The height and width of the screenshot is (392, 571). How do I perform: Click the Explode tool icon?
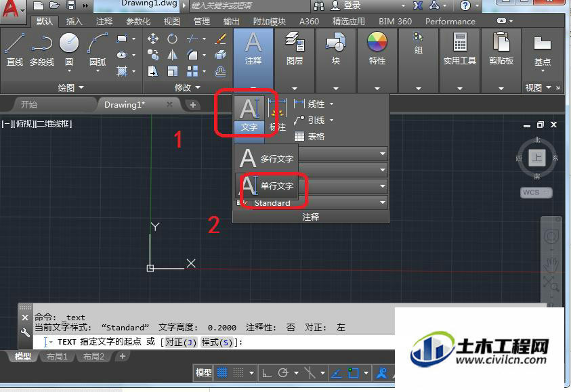[x=220, y=55]
